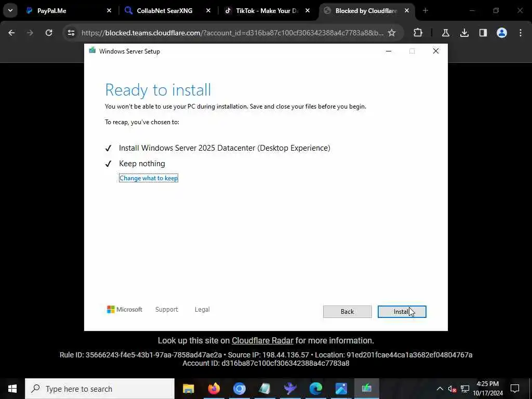
Task: Go forward in browser history
Action: pos(30,33)
